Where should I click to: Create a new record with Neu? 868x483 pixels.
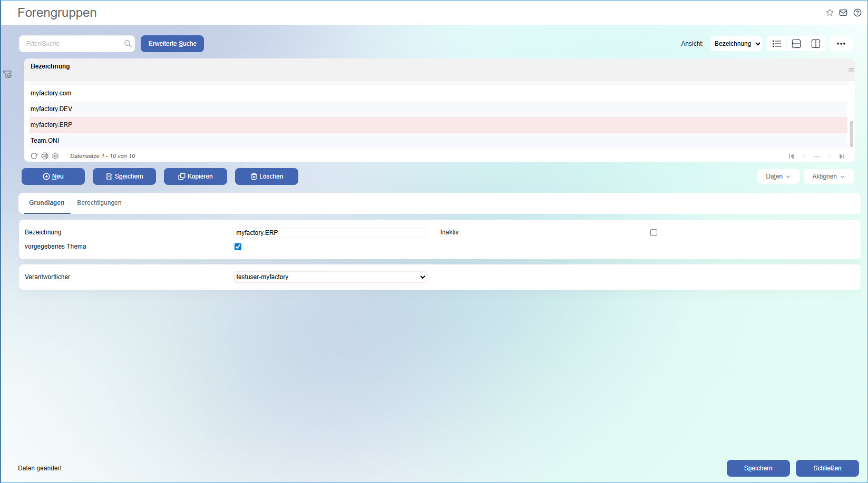(x=53, y=176)
